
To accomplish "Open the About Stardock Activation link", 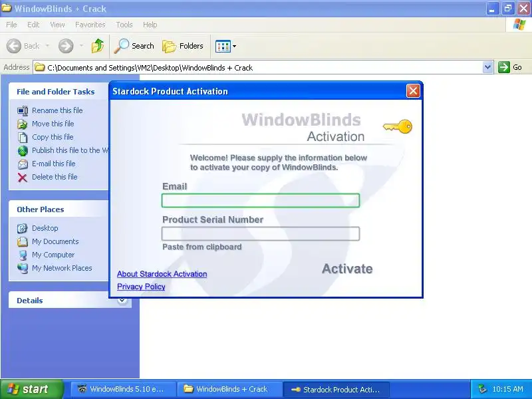I will tap(162, 274).
